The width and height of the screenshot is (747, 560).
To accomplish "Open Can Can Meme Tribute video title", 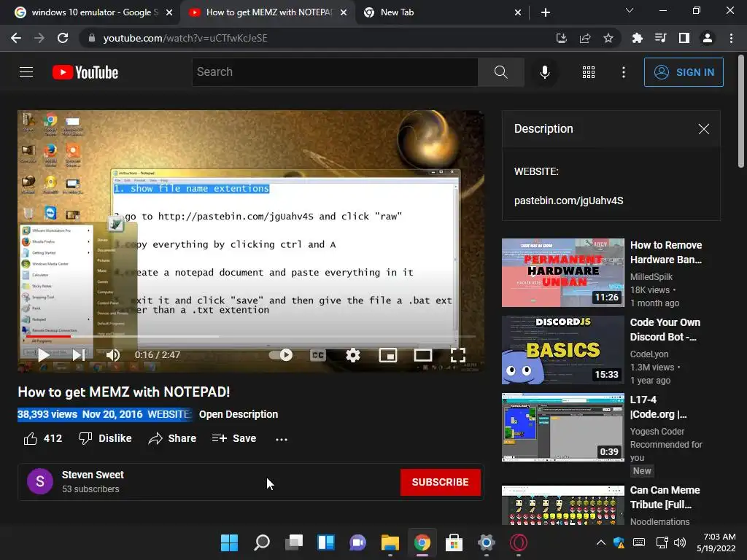I will coord(665,497).
